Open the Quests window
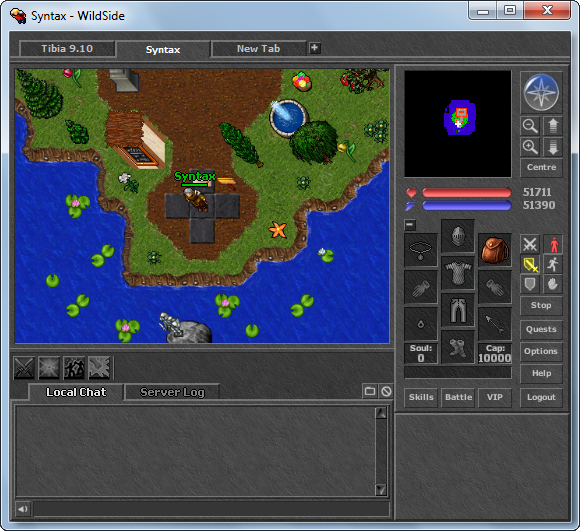580x531 pixels. [x=541, y=329]
